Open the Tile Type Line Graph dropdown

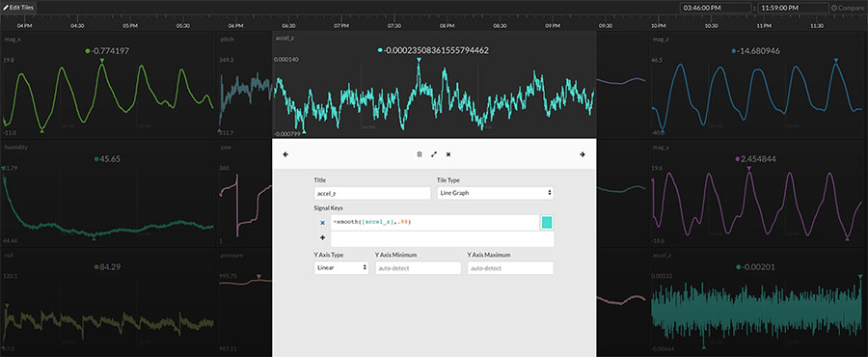[496, 193]
